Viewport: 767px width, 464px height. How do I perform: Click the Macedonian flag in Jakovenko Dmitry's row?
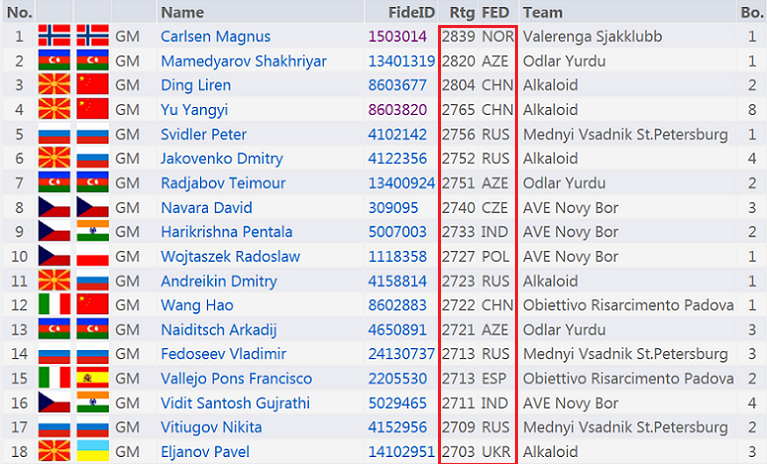pyautogui.click(x=53, y=159)
